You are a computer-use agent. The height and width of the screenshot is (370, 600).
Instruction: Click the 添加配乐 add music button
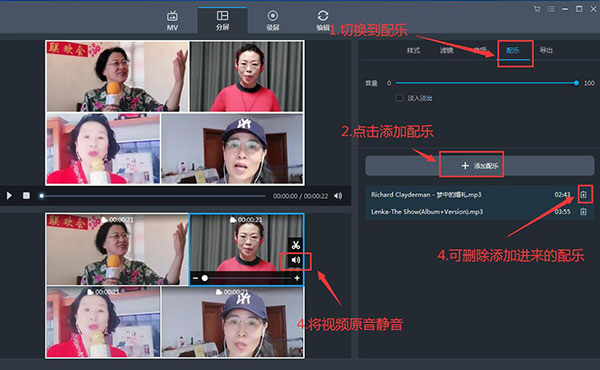tap(479, 166)
